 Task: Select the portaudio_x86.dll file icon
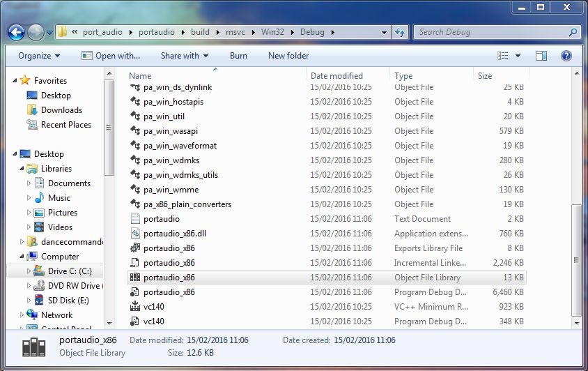(135, 233)
